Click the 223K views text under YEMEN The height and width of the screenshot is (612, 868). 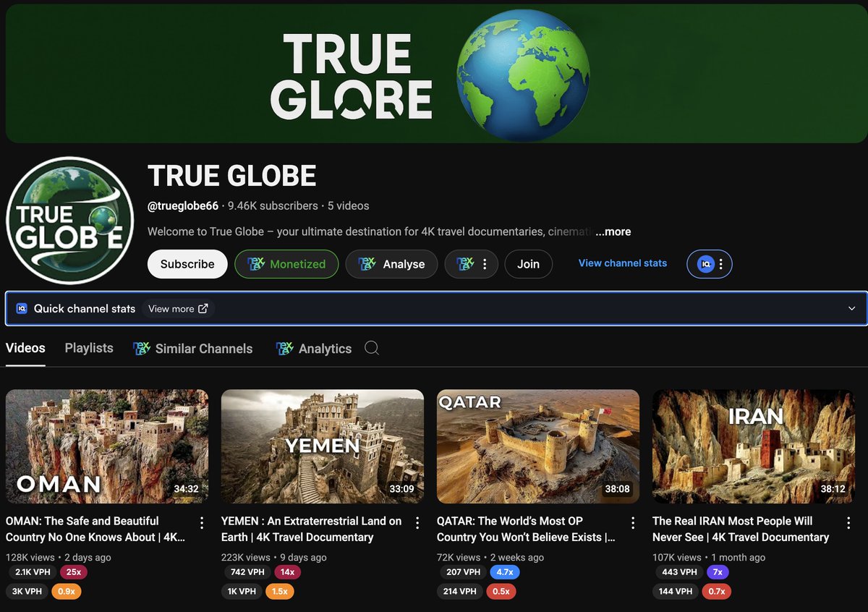pyautogui.click(x=246, y=557)
